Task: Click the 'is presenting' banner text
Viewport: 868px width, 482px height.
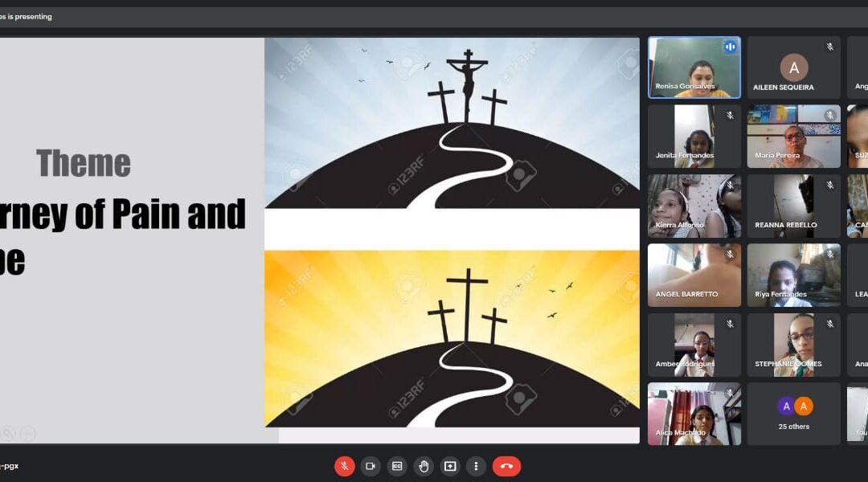Action: pyautogui.click(x=26, y=17)
